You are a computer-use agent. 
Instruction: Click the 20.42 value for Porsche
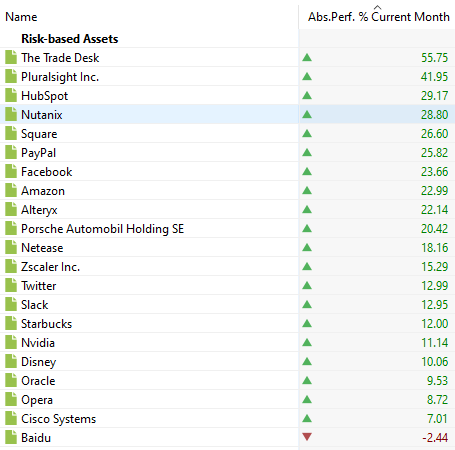434,229
